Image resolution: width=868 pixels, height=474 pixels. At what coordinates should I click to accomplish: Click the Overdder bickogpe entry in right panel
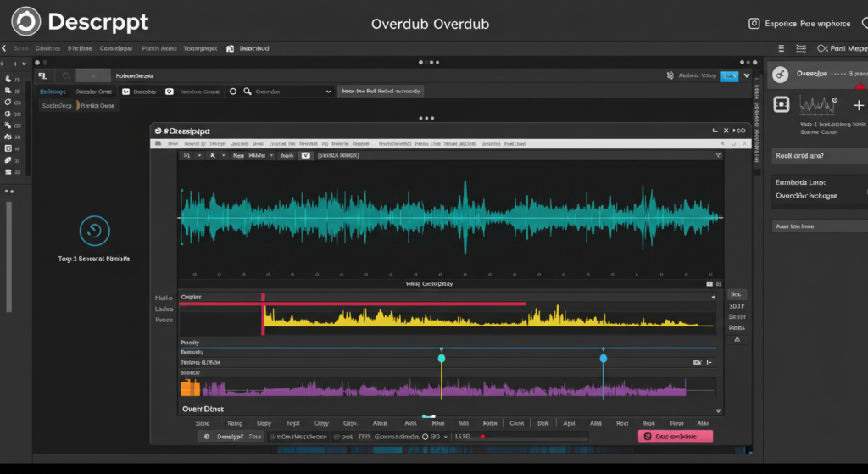[807, 196]
